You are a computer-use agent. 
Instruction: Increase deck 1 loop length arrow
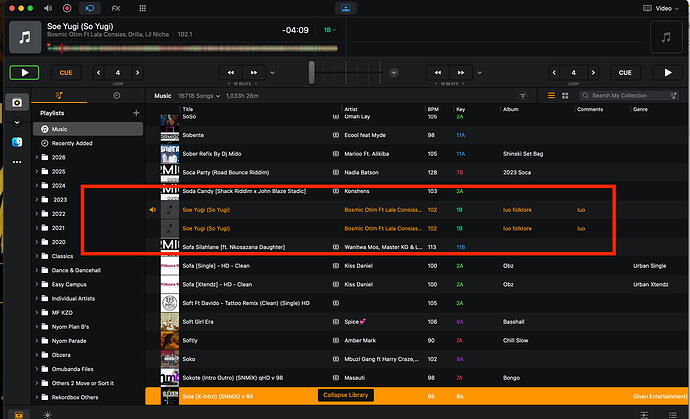pyautogui.click(x=138, y=73)
